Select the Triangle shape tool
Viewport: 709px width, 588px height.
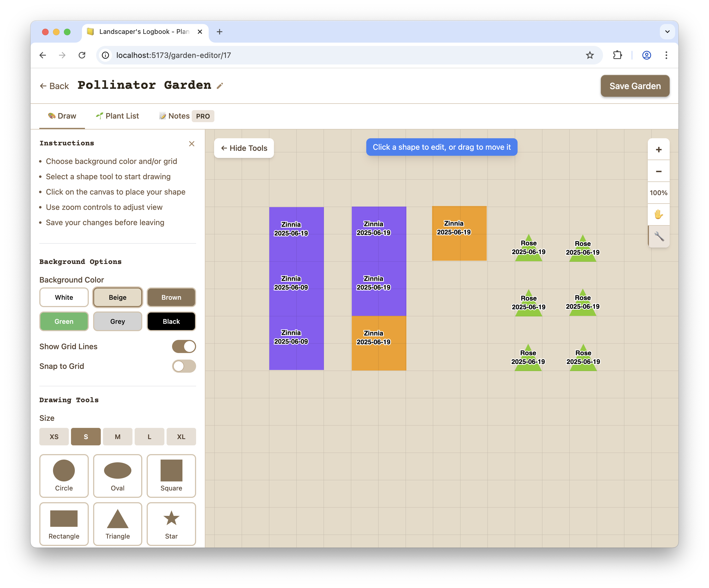[117, 524]
